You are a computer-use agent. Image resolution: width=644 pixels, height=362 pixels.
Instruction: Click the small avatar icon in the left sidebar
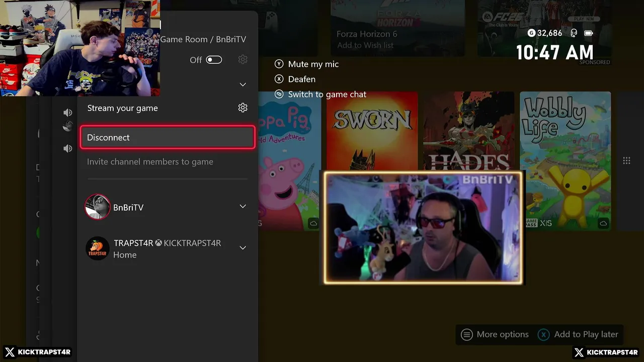pyautogui.click(x=68, y=126)
